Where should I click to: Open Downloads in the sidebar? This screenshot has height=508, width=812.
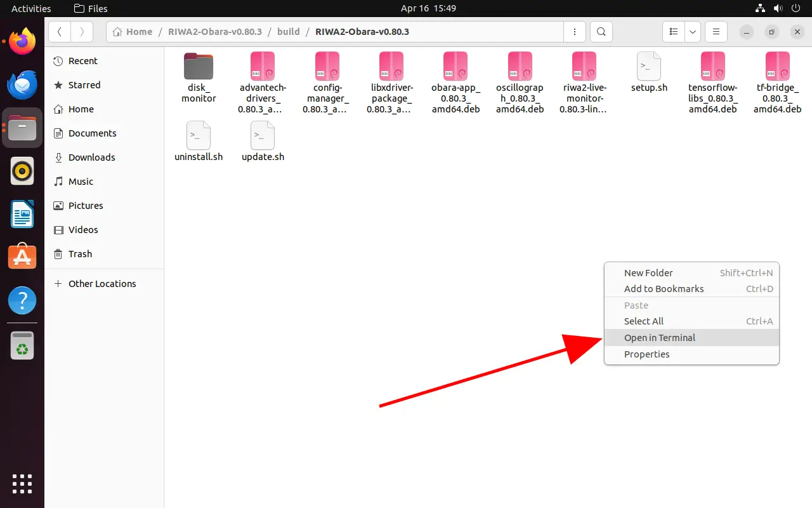click(91, 157)
